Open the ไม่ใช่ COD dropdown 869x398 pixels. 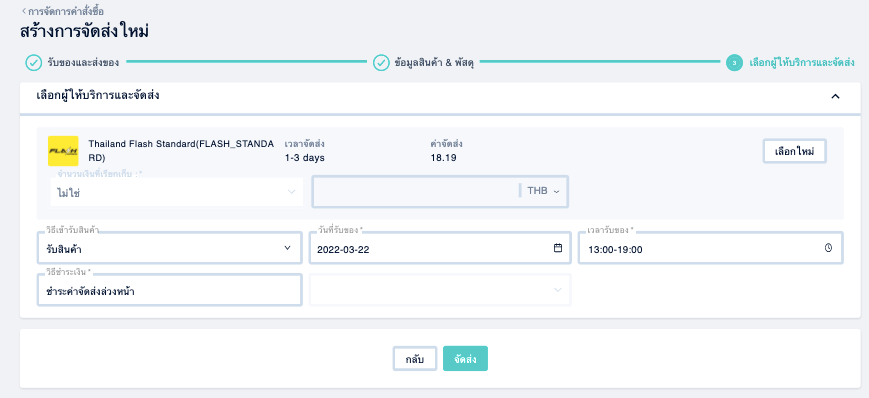pos(176,192)
